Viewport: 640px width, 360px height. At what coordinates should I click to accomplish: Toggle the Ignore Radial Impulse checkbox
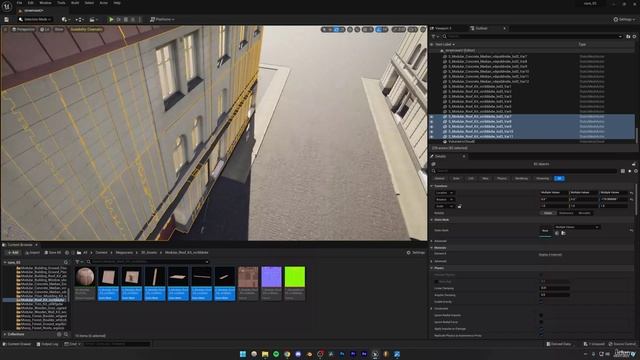point(541,315)
